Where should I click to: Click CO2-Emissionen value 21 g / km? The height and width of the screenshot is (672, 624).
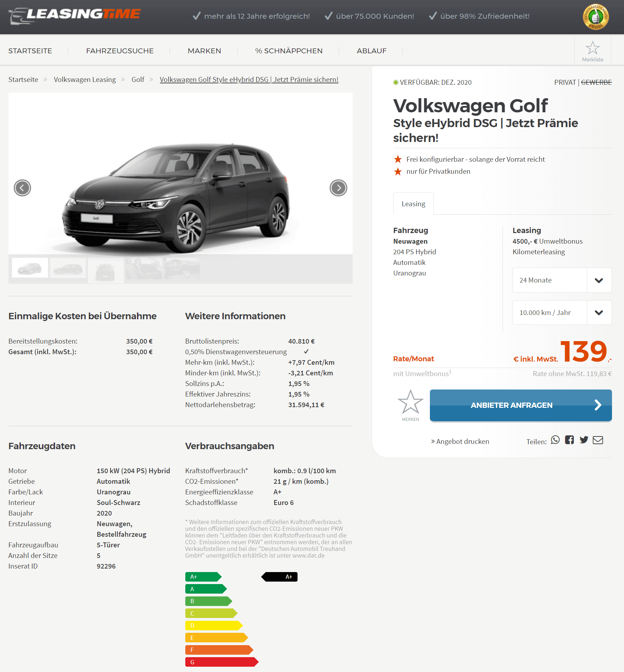point(301,481)
